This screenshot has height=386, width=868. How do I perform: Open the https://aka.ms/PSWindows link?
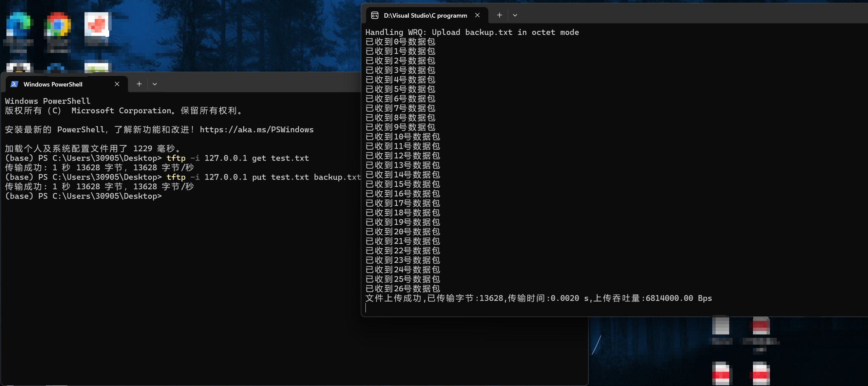tap(257, 130)
